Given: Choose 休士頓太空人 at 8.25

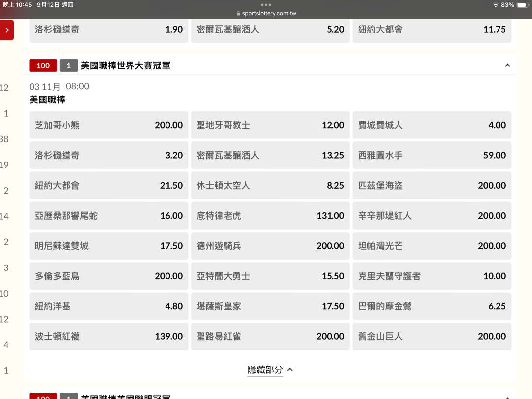Looking at the screenshot, I should [x=270, y=185].
